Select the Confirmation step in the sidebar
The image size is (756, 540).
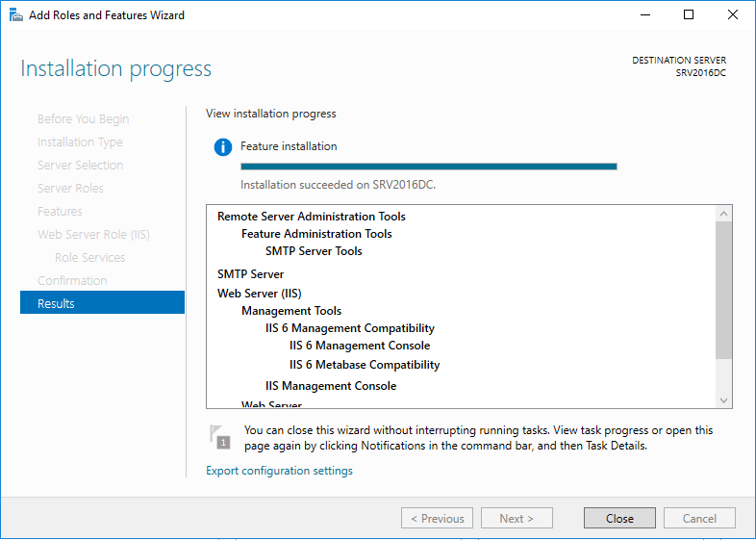tap(72, 280)
